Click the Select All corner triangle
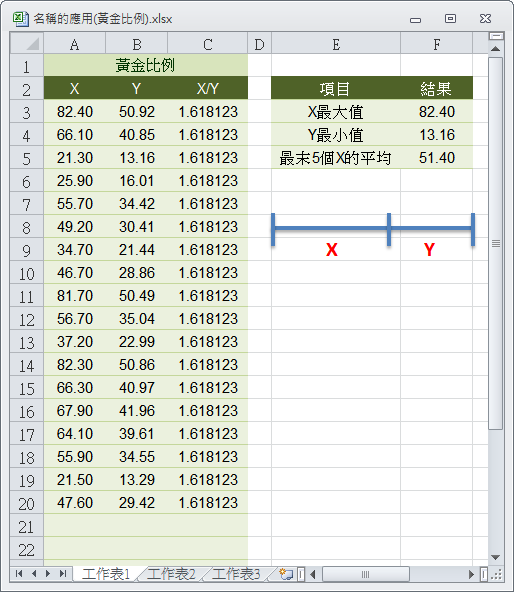The height and width of the screenshot is (592, 514). [27, 43]
